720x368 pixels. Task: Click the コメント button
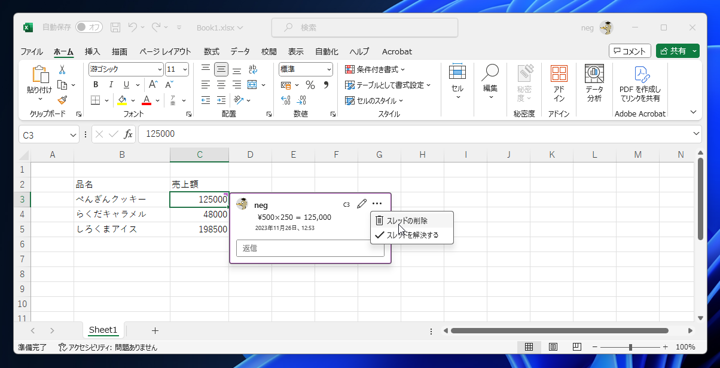(630, 51)
